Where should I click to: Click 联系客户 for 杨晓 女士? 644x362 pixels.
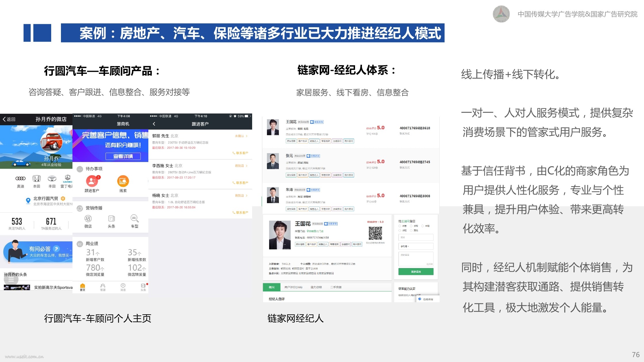point(240,213)
